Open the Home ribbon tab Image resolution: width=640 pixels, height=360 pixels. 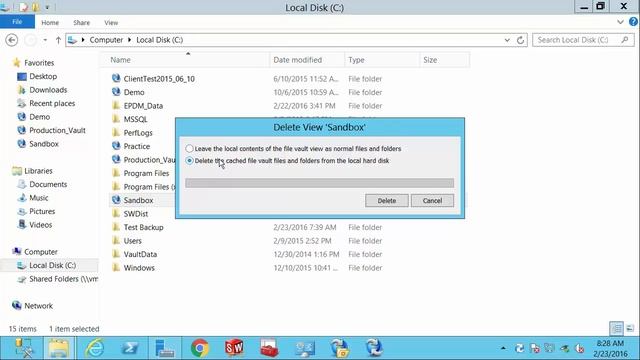click(x=50, y=23)
